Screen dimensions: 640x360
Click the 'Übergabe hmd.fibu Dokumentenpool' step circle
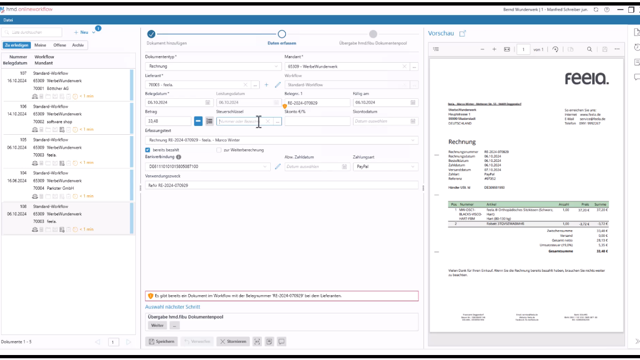(x=373, y=34)
